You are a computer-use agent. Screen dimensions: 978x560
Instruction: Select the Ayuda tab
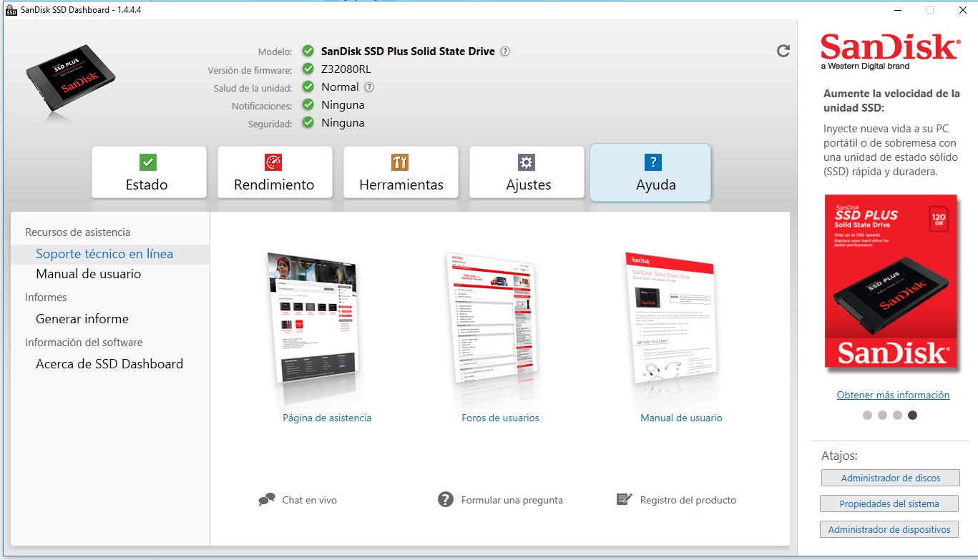click(650, 172)
